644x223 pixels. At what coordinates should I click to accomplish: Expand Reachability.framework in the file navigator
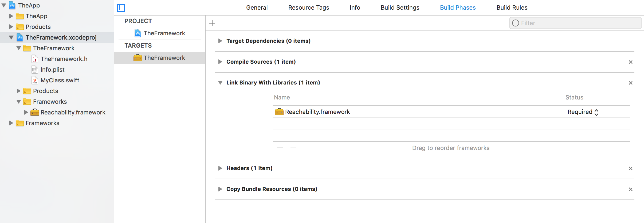click(x=26, y=112)
